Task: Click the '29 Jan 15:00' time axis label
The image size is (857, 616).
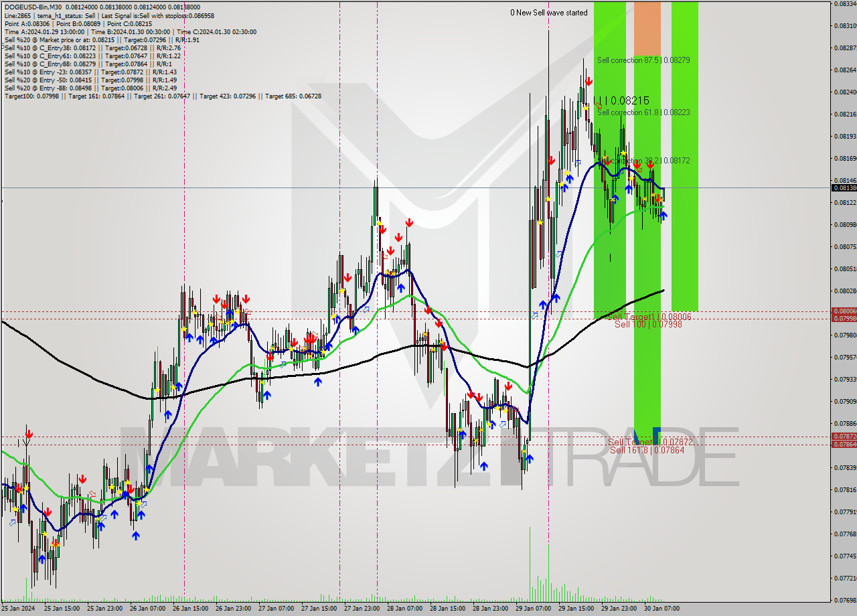Action: (576, 609)
